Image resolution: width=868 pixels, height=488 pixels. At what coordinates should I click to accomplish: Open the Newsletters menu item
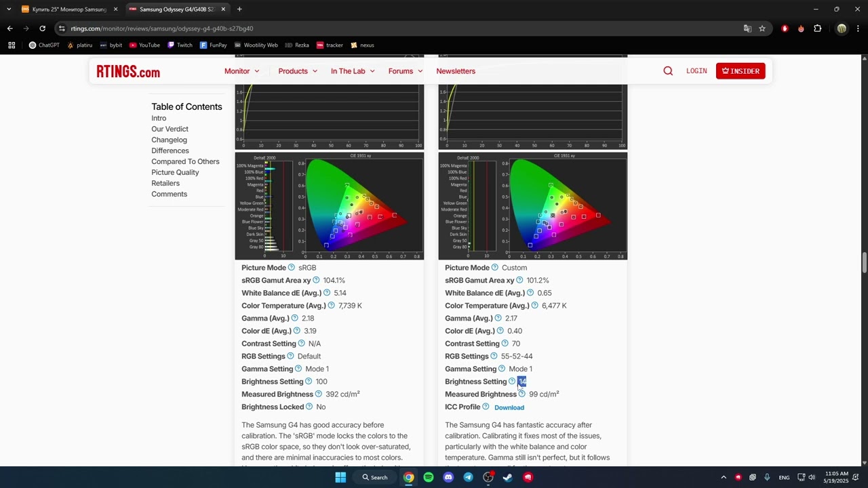(456, 71)
